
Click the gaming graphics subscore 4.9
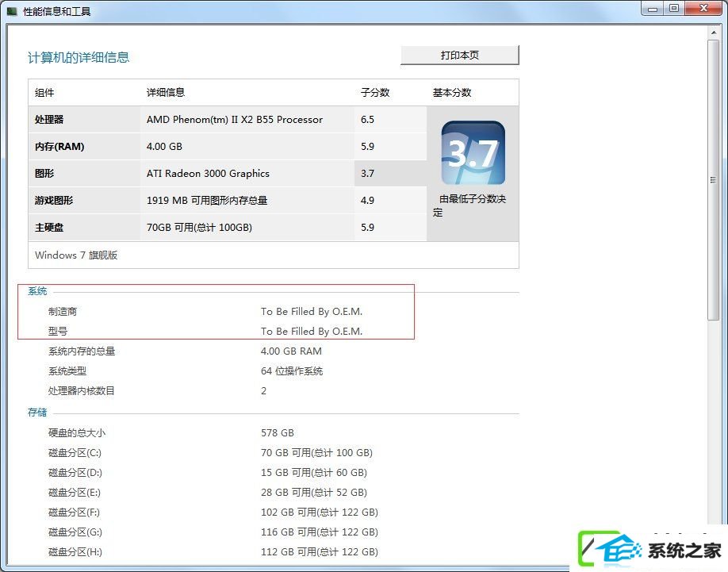click(367, 200)
